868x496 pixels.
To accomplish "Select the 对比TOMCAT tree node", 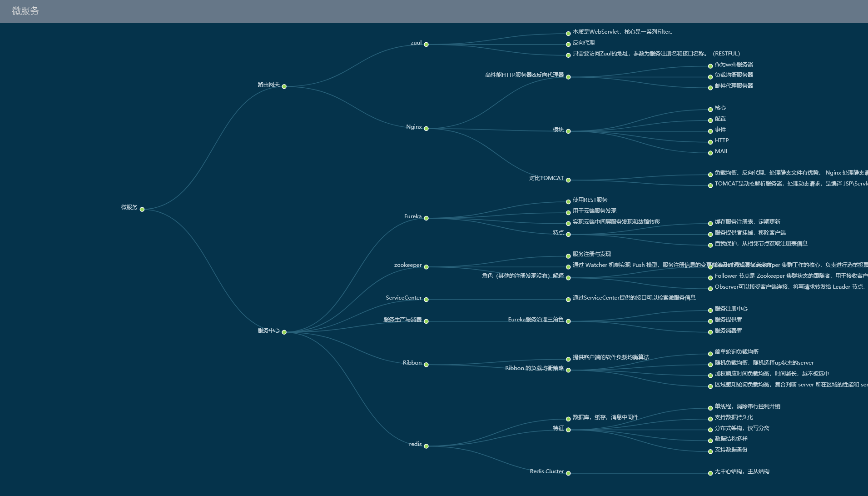I will 568,180.
